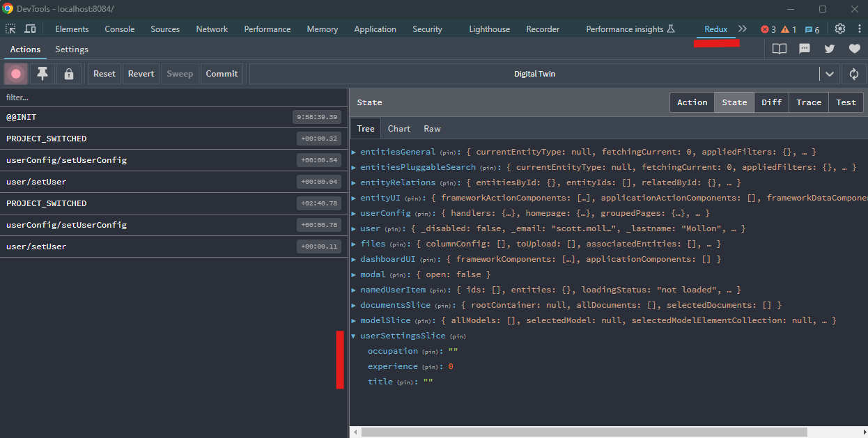Open DevTools settings gear
Image resolution: width=868 pixels, height=438 pixels.
click(840, 29)
